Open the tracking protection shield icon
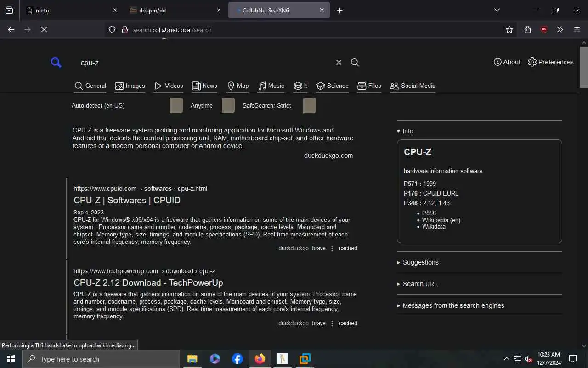The height and width of the screenshot is (368, 588). tap(112, 30)
